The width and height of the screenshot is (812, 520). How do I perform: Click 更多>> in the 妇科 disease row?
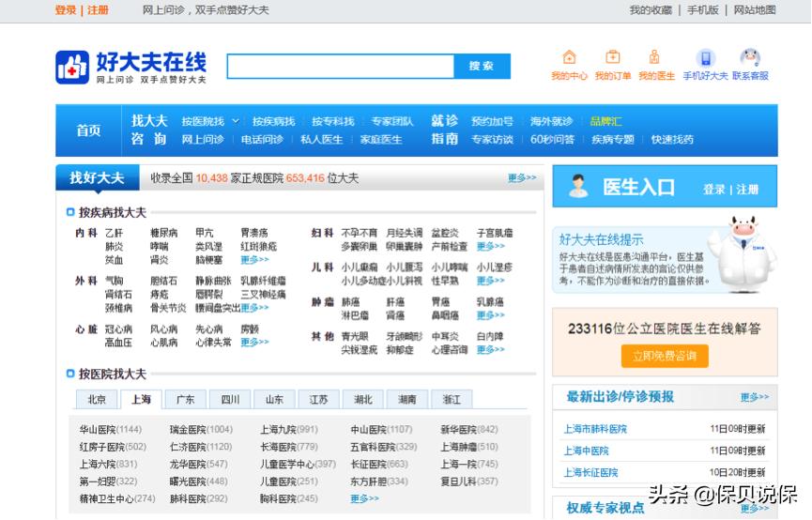tap(490, 246)
